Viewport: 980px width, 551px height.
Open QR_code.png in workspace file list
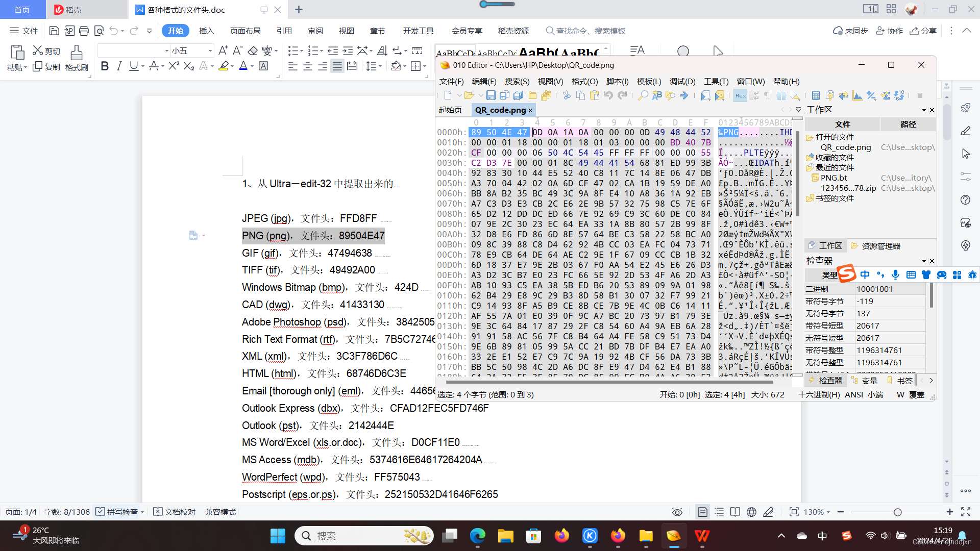(x=845, y=147)
